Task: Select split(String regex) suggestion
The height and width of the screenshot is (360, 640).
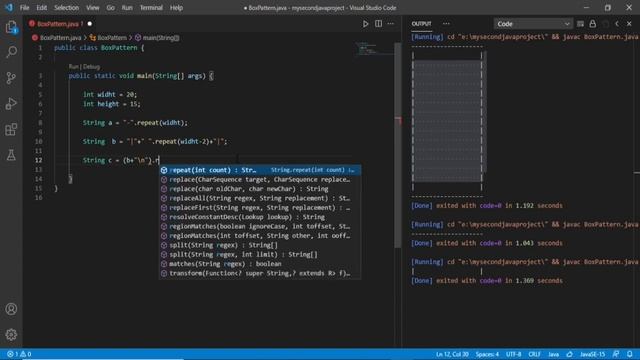Action: pyautogui.click(x=260, y=245)
